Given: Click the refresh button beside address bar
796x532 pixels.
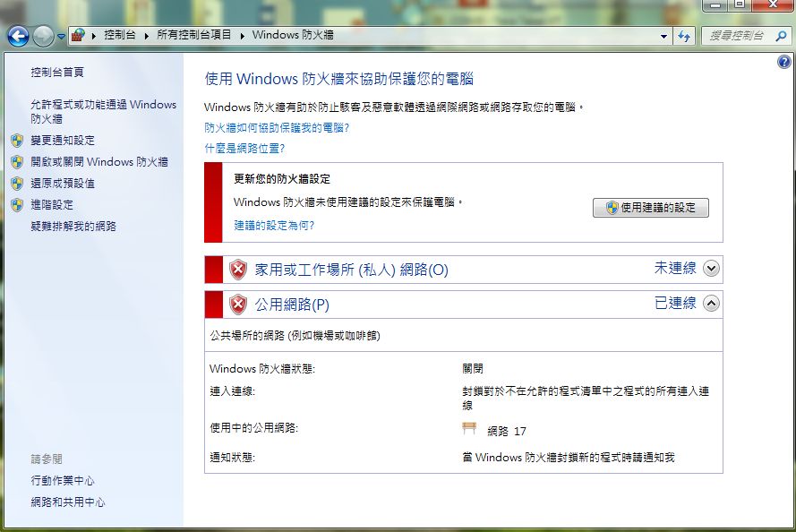Looking at the screenshot, I should pyautogui.click(x=684, y=36).
